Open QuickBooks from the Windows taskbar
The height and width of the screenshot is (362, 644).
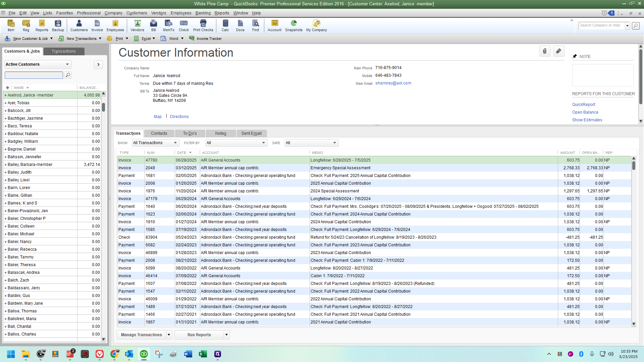tap(144, 354)
